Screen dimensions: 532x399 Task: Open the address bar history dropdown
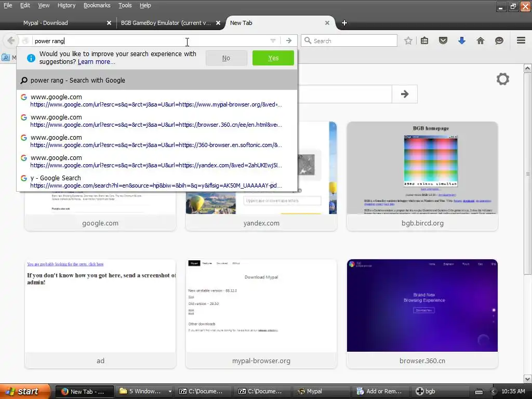coord(273,41)
